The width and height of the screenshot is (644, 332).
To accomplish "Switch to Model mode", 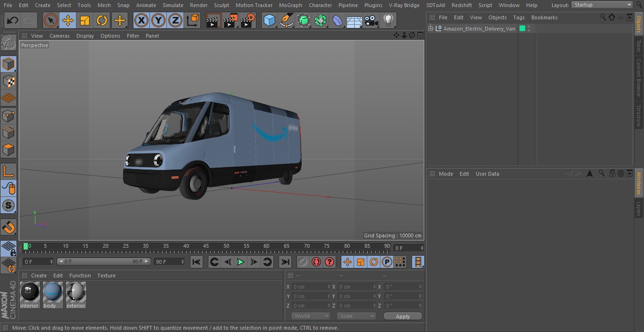I will point(8,64).
